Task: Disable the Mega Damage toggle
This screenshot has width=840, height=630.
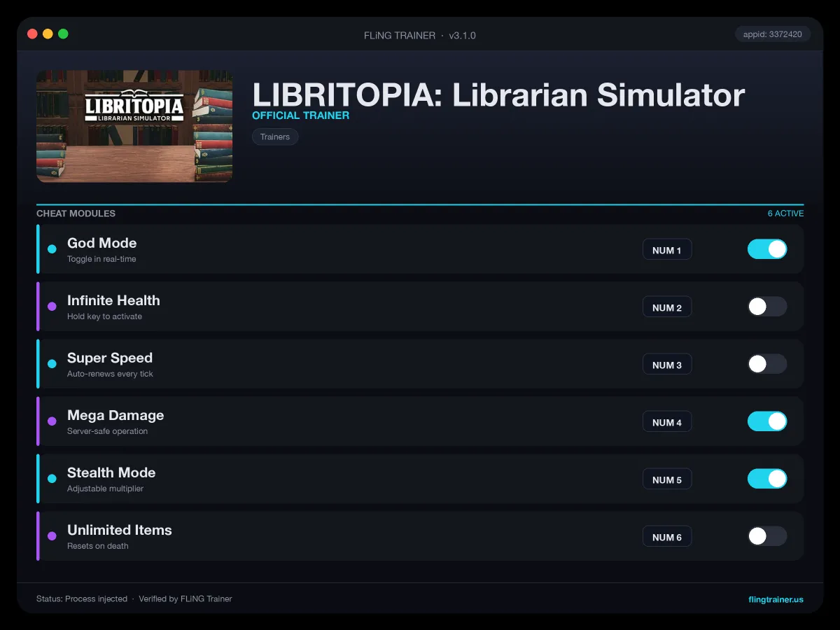Action: click(x=767, y=421)
